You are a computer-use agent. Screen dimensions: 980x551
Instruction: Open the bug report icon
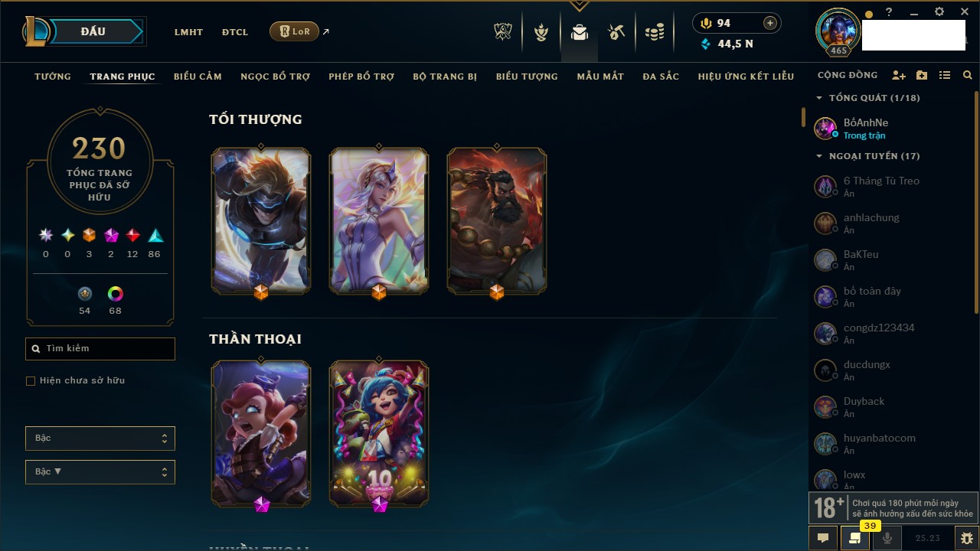pos(966,538)
